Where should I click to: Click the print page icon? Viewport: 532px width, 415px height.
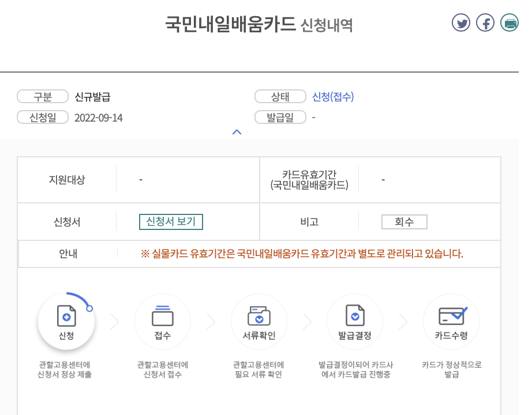coord(509,22)
